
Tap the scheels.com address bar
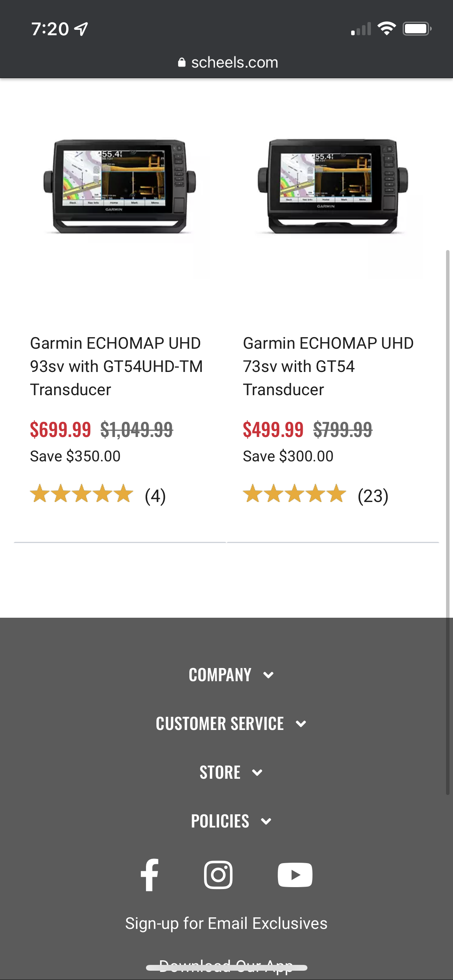pyautogui.click(x=228, y=62)
